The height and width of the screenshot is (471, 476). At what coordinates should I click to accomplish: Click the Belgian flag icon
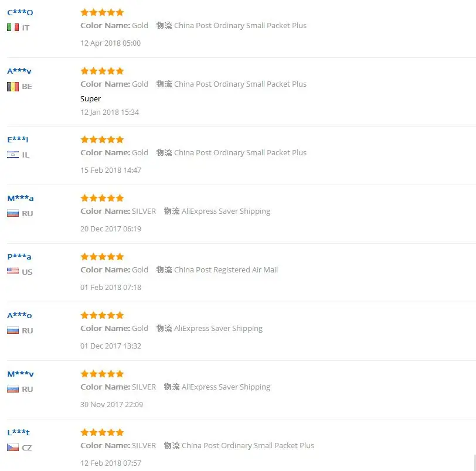(13, 86)
